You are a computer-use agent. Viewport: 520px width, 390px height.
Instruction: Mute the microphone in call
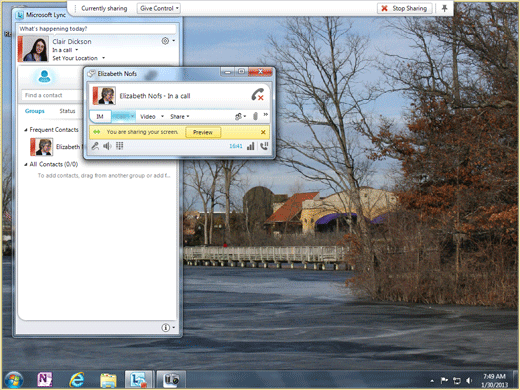[95, 146]
